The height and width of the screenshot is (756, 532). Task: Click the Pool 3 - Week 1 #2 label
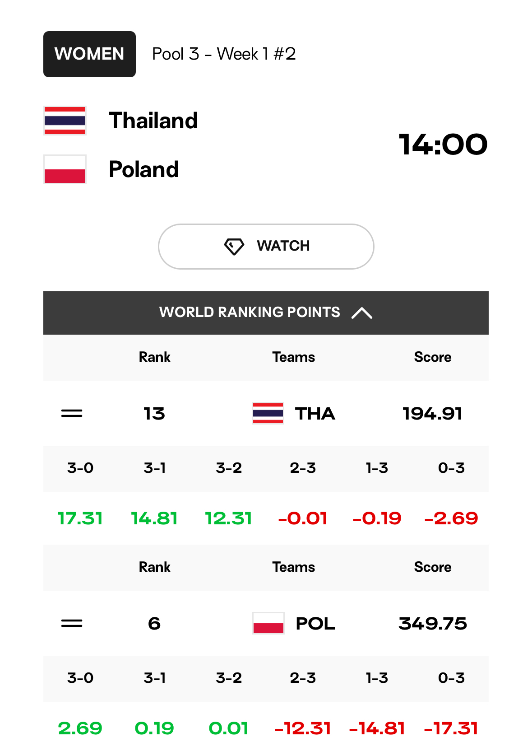coord(224,54)
